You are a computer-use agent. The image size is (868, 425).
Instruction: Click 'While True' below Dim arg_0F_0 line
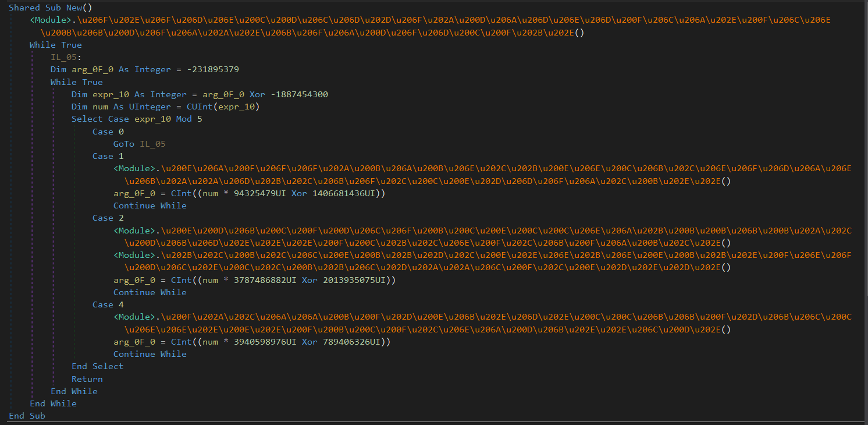pos(77,82)
